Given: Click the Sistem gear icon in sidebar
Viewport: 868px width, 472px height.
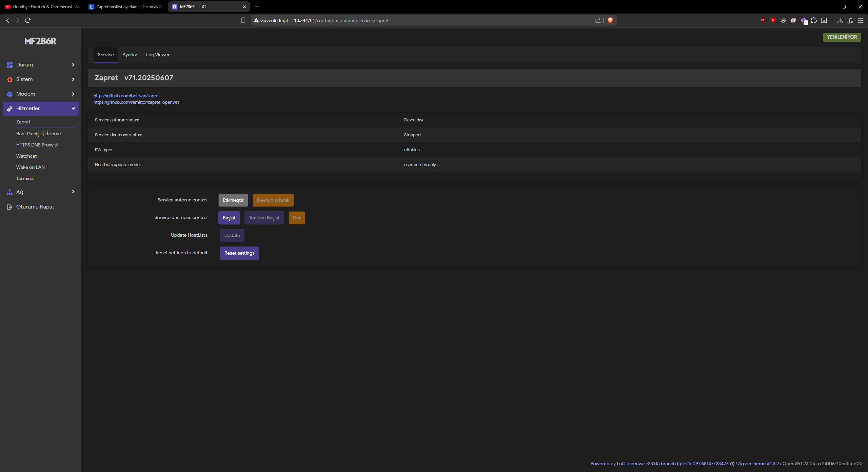Looking at the screenshot, I should coord(9,79).
